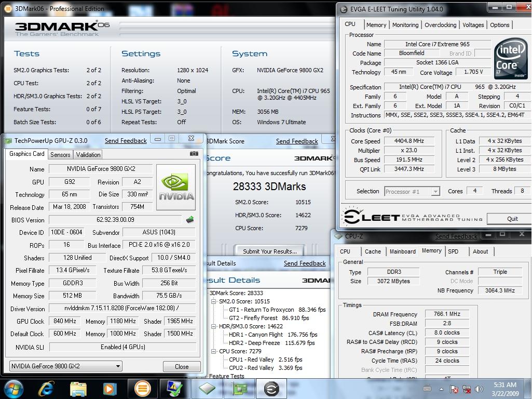The image size is (532, 399).
Task: Click the BIOS Version field 62.92.39.00.09
Action: coord(115,220)
